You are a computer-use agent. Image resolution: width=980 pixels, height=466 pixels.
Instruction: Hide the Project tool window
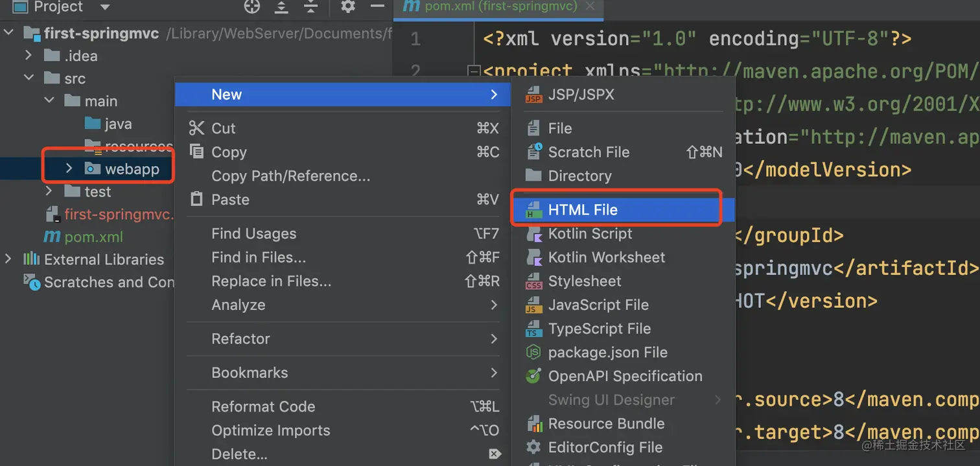click(x=377, y=7)
